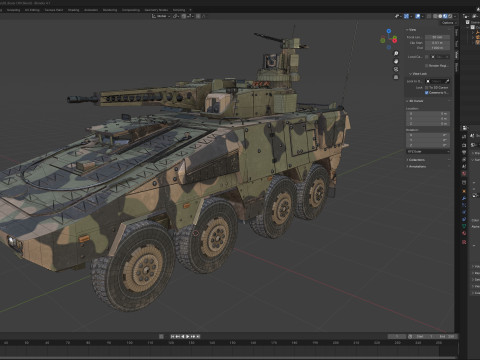Play the animation in timeline

pos(188,337)
